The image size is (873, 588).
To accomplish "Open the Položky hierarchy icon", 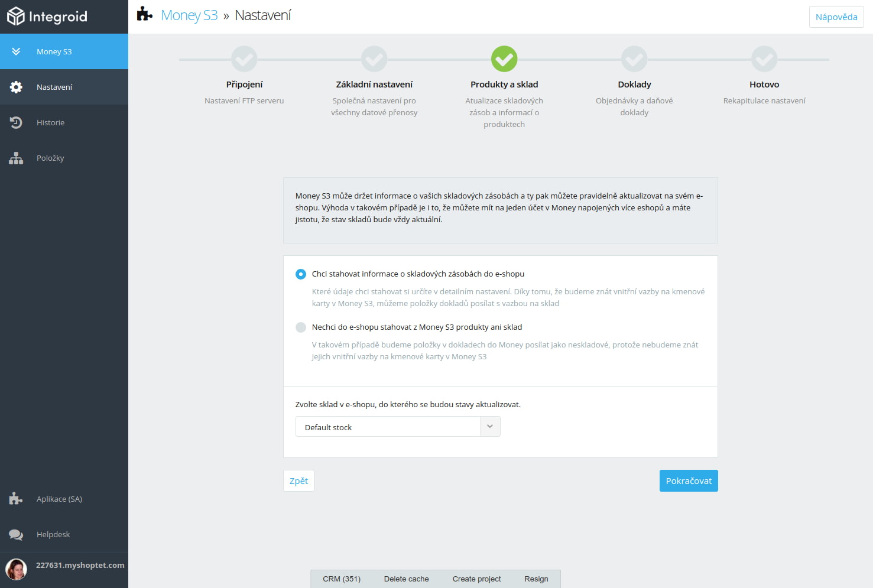I will click(x=16, y=158).
